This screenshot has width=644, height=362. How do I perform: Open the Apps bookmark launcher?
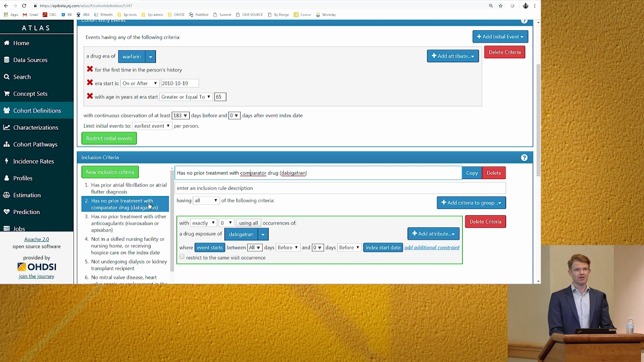point(11,15)
